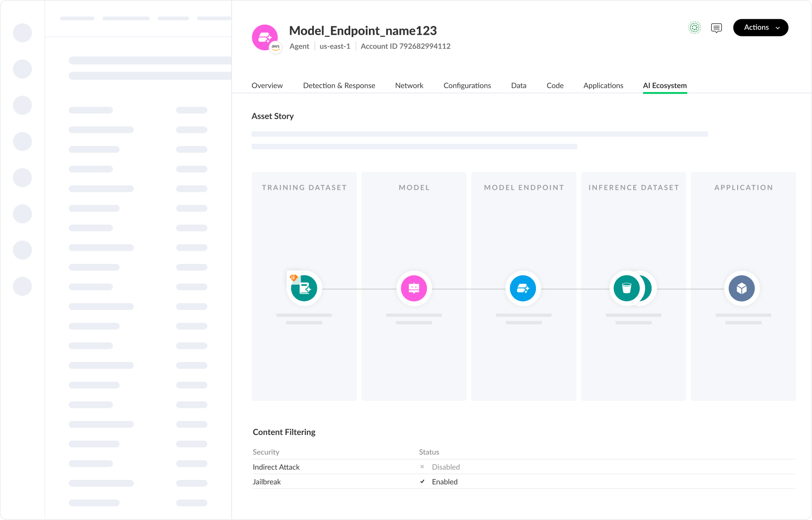Image resolution: width=812 pixels, height=520 pixels.
Task: Switch to the Overview tab
Action: (267, 86)
